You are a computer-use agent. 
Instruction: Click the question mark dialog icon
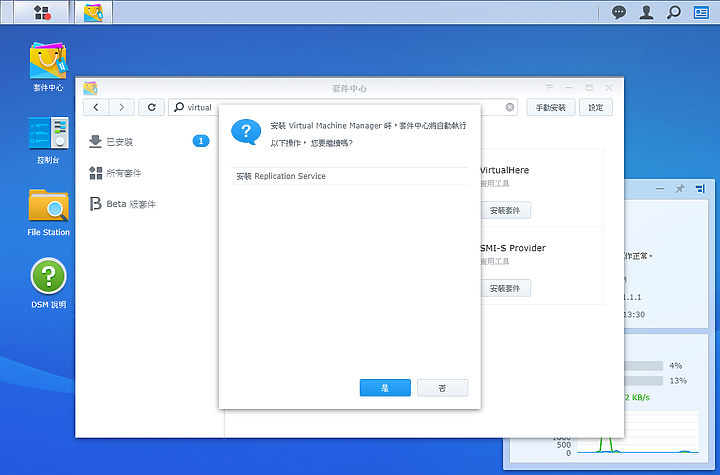(246, 132)
